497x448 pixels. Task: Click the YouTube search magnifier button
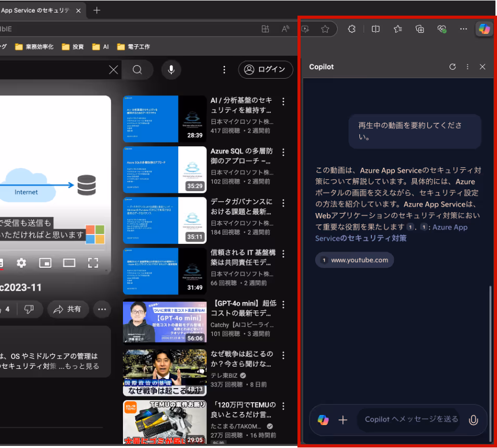137,70
